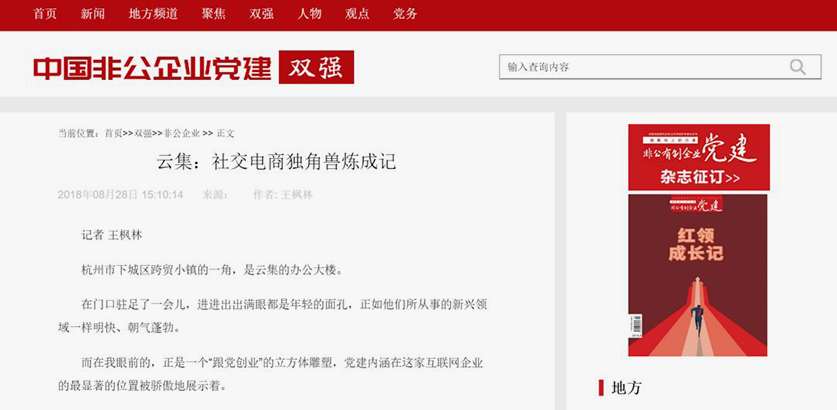The image size is (837, 410).
Task: Click breadcrumb link 首页
Action: pos(113,133)
